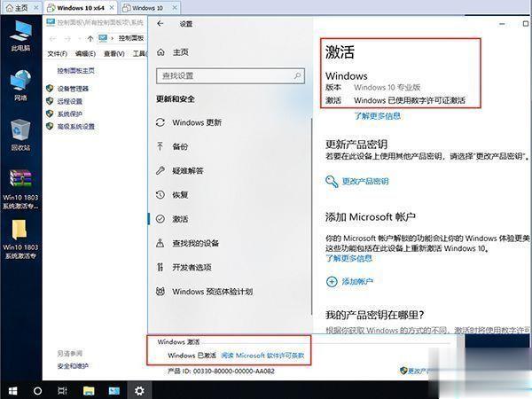Image resolution: width=532 pixels, height=399 pixels.
Task: Click into the 查找设置 search field
Action: [x=231, y=75]
